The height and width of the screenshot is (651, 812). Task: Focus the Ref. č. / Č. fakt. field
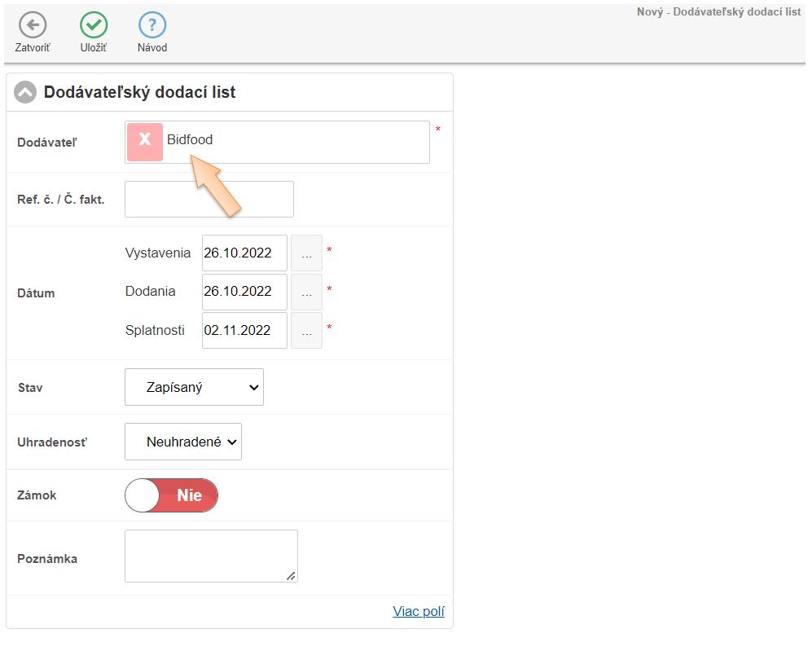tap(209, 199)
